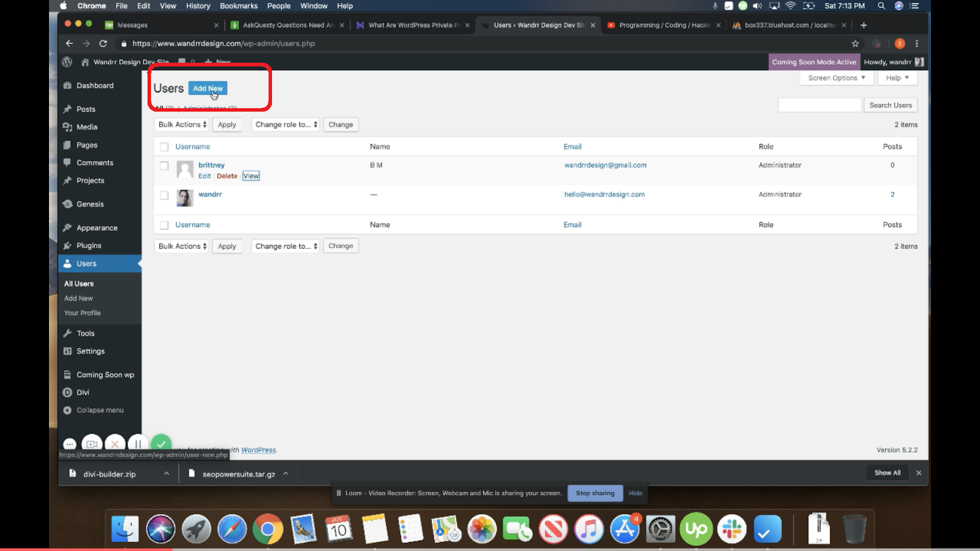980x551 pixels.
Task: Click the user search input field
Action: [x=820, y=105]
